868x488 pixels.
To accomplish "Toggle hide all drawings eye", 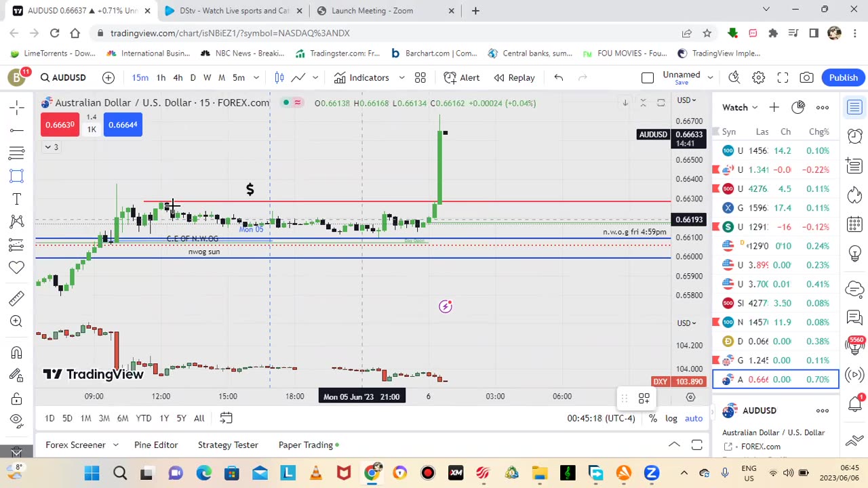I will [17, 422].
